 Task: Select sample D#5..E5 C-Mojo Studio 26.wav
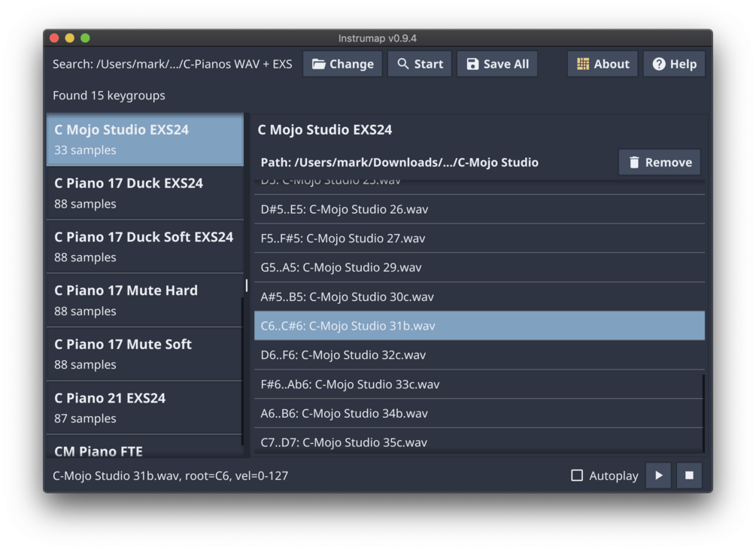(x=479, y=209)
